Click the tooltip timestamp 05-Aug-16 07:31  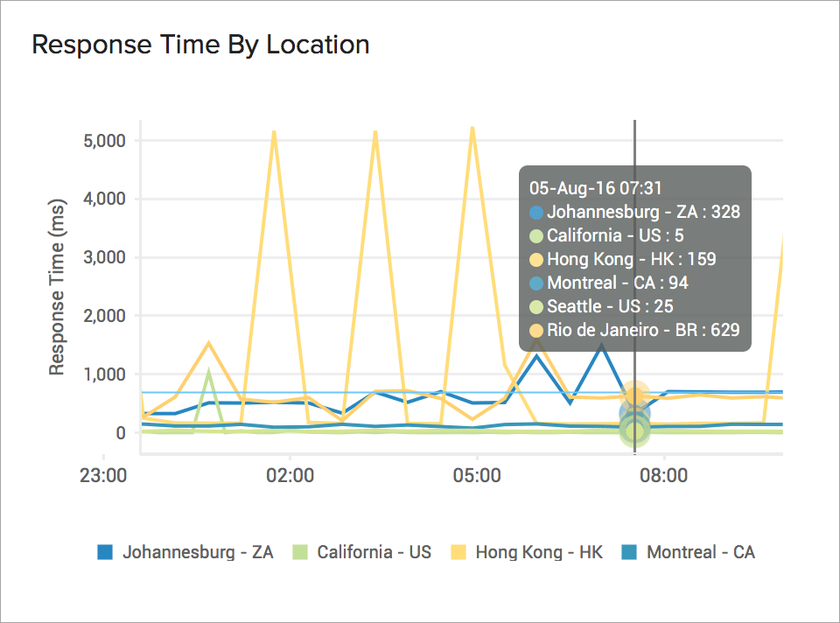593,188
